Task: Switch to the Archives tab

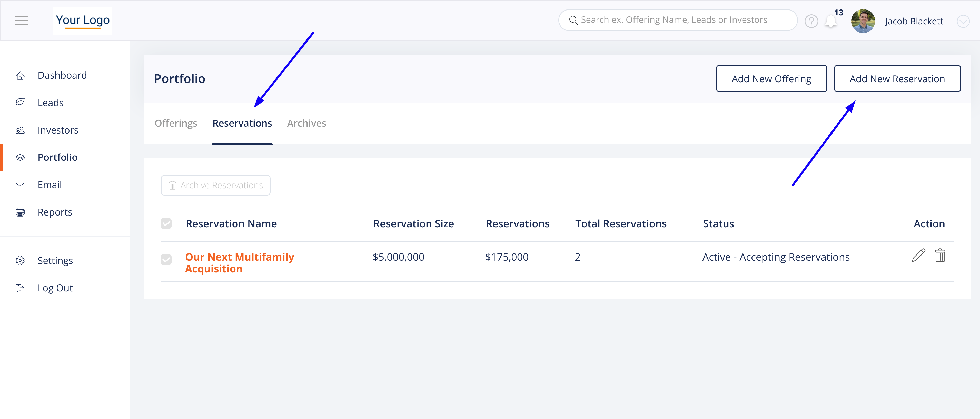Action: (x=306, y=123)
